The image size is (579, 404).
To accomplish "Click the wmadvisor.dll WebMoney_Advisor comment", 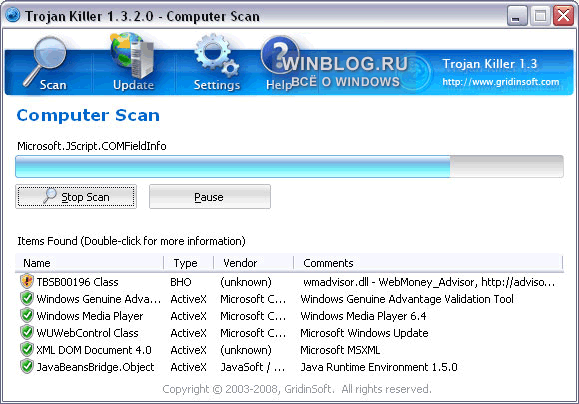I will 429,282.
